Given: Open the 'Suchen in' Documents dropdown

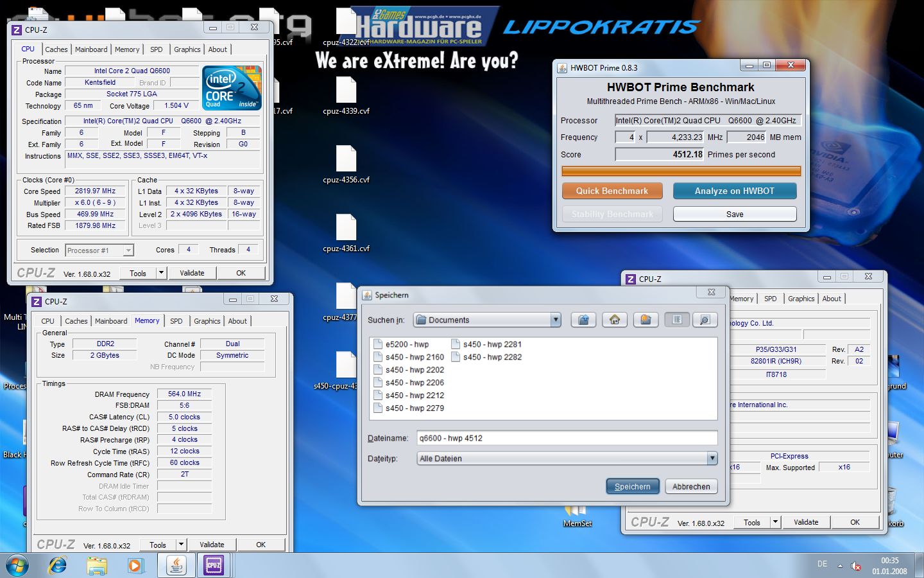Looking at the screenshot, I should coord(556,320).
